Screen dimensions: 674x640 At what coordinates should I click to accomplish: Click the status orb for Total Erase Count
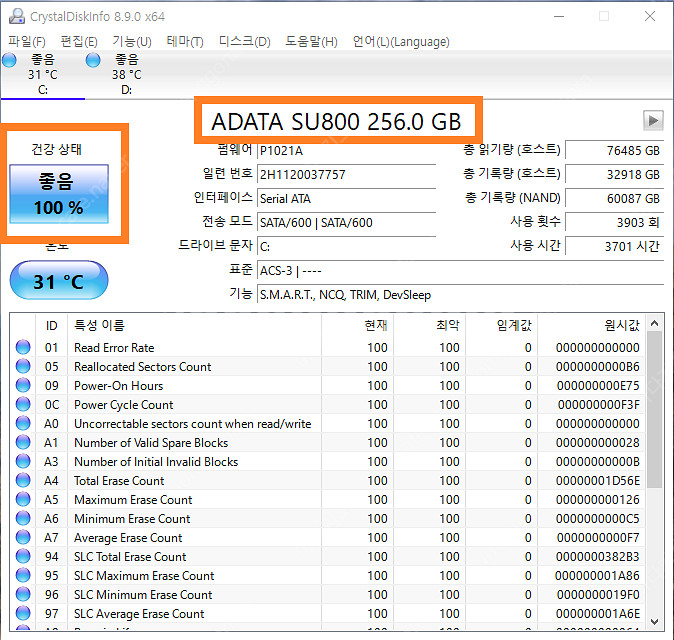pos(23,480)
